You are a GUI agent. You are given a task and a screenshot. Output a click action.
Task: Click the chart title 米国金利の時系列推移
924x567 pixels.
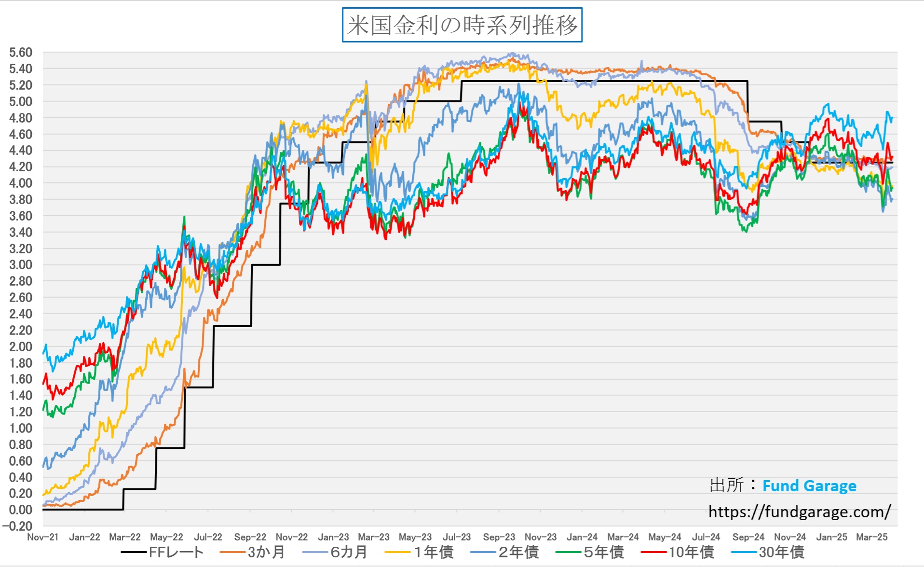click(x=462, y=25)
